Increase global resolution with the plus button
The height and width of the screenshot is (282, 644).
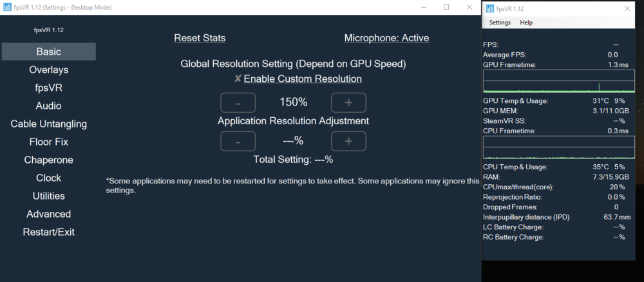[348, 102]
